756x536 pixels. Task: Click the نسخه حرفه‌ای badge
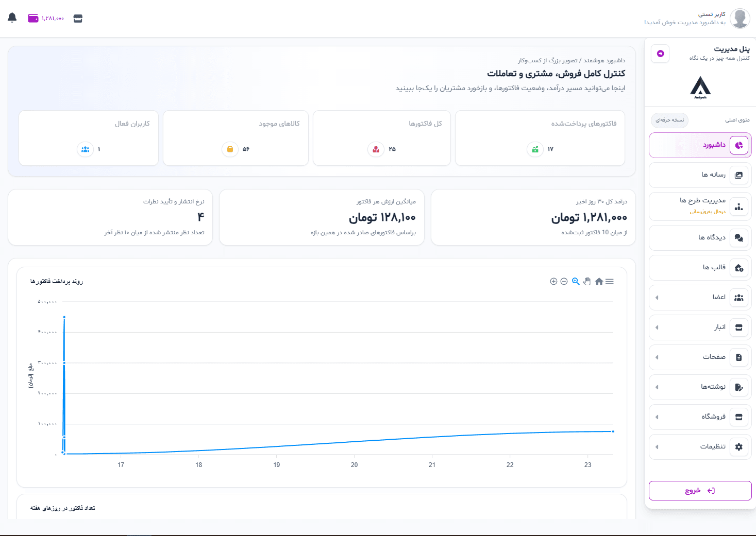point(670,120)
